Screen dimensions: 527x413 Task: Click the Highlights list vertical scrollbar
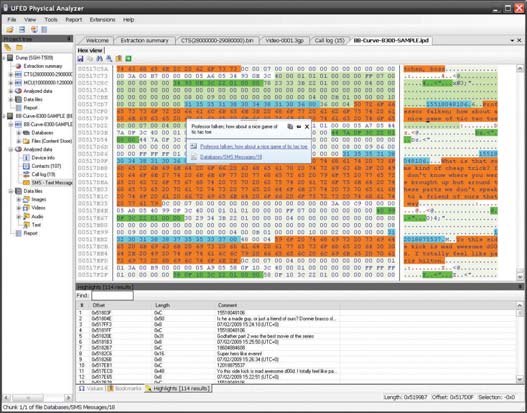point(520,342)
